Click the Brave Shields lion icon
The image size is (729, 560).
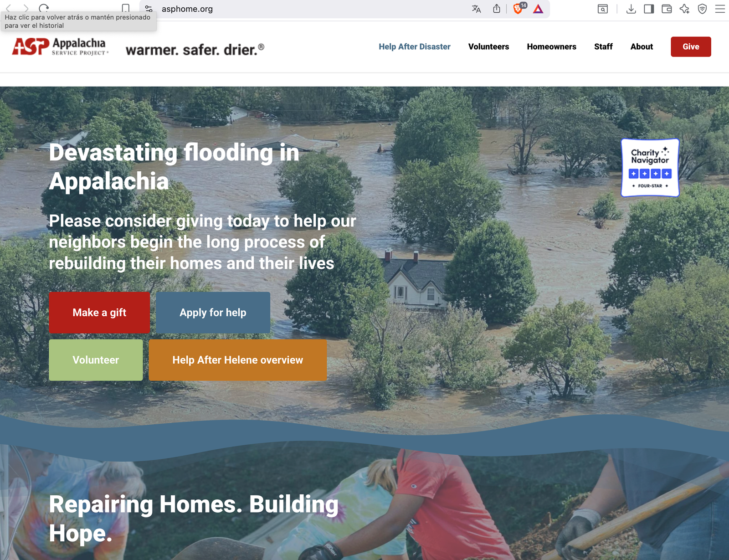pyautogui.click(x=518, y=9)
